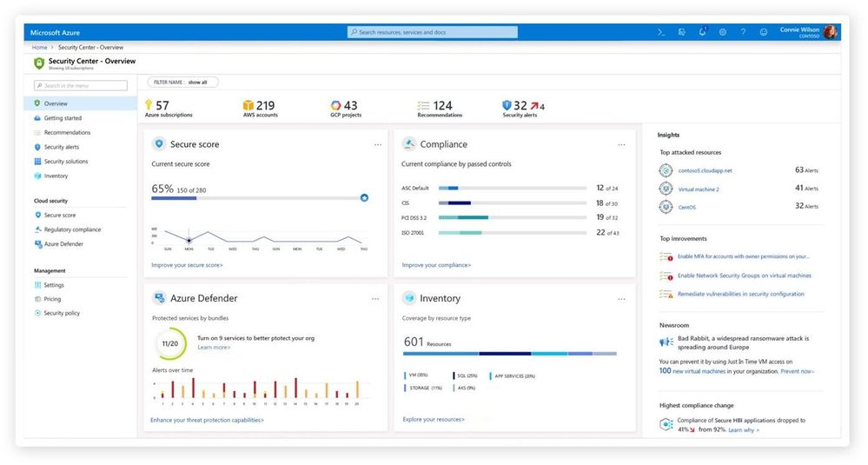Click Home in the breadcrumb

click(39, 48)
